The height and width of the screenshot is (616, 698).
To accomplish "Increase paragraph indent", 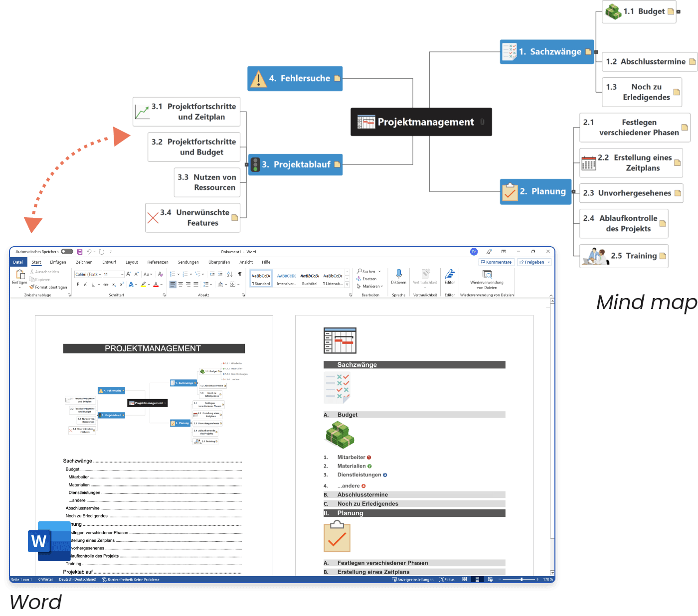I will 220,274.
